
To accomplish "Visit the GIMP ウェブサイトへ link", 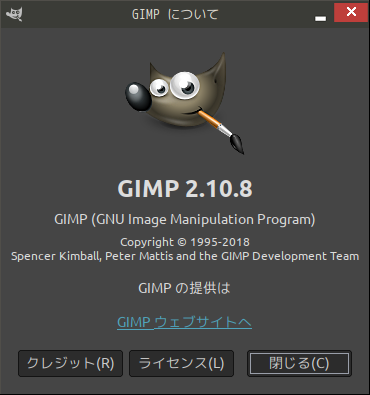I will (x=184, y=322).
